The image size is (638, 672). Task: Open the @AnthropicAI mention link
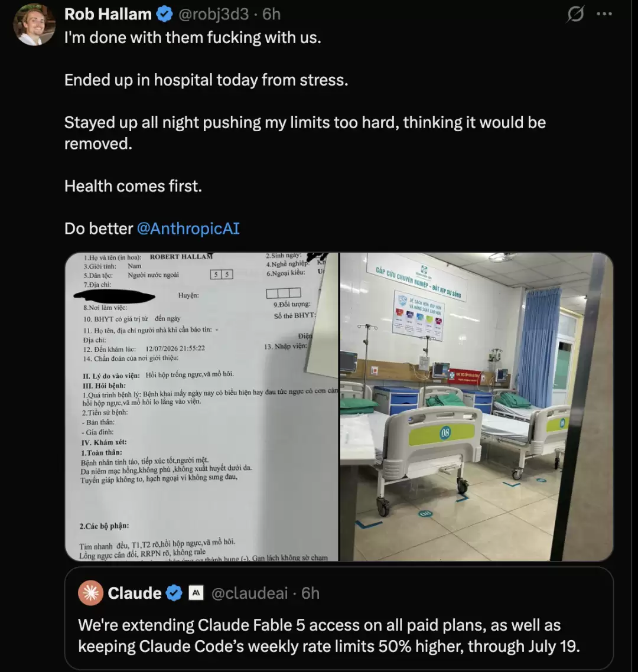pos(188,229)
